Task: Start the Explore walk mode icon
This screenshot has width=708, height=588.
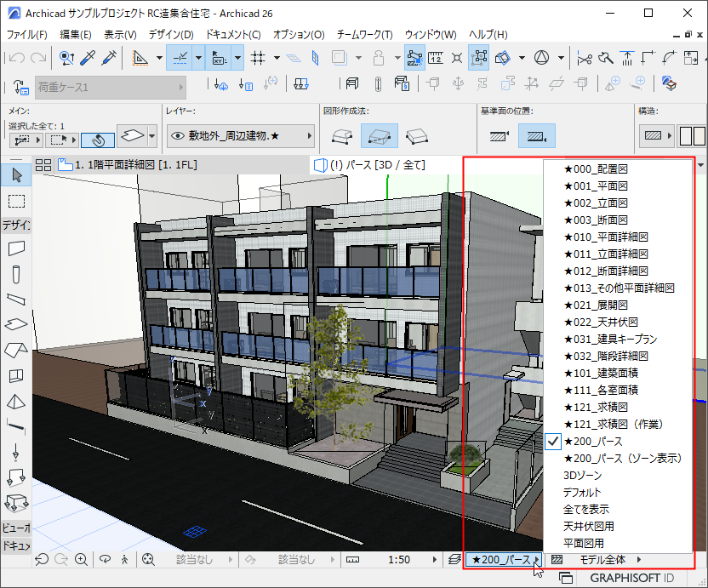Action: click(x=125, y=560)
